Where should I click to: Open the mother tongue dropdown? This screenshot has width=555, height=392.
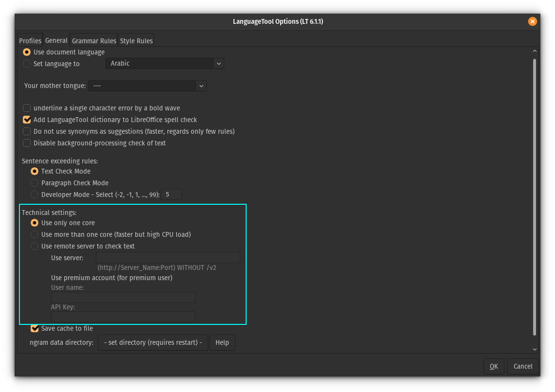201,86
